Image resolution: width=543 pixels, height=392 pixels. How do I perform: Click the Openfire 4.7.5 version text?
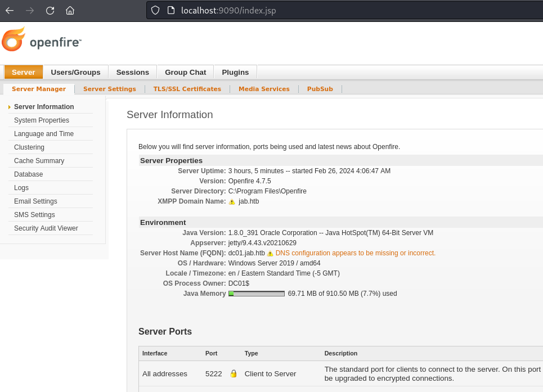(x=249, y=181)
